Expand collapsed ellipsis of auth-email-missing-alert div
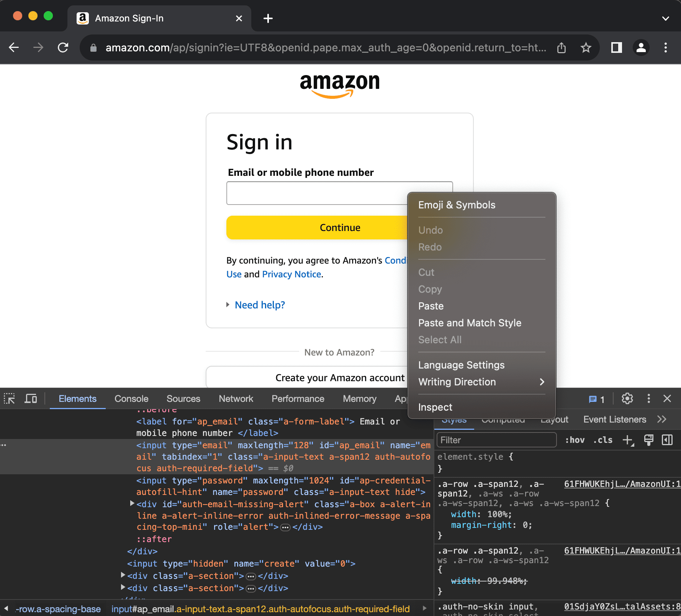This screenshot has width=681, height=616. point(285,528)
